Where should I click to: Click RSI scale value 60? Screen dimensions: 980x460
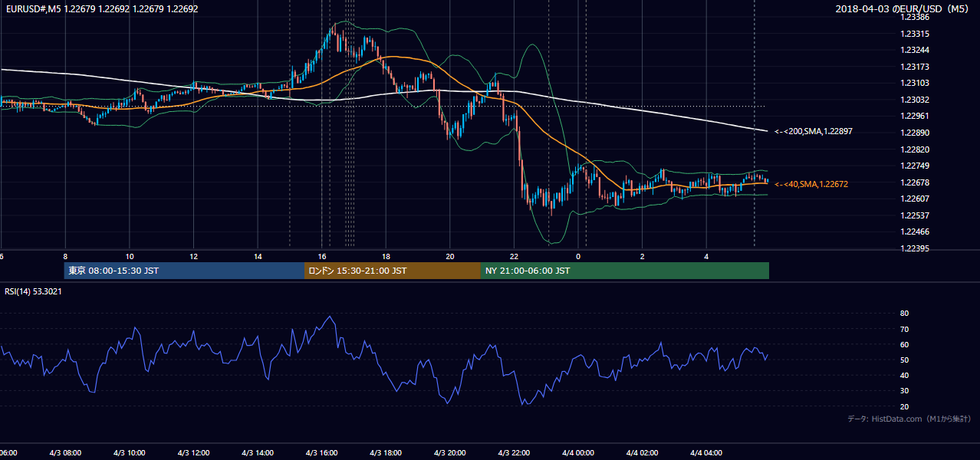[x=905, y=344]
